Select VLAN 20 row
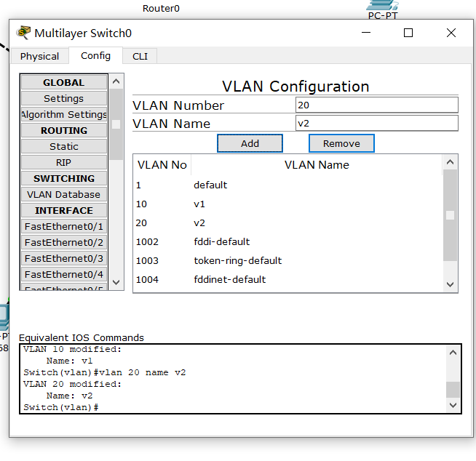Viewport: 476px width, 461px height. (287, 223)
